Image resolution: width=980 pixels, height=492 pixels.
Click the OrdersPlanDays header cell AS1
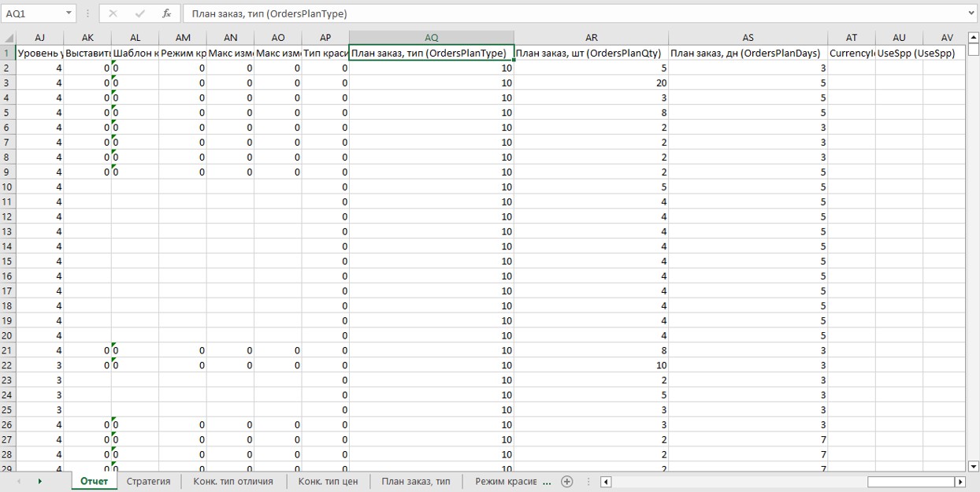pos(748,53)
